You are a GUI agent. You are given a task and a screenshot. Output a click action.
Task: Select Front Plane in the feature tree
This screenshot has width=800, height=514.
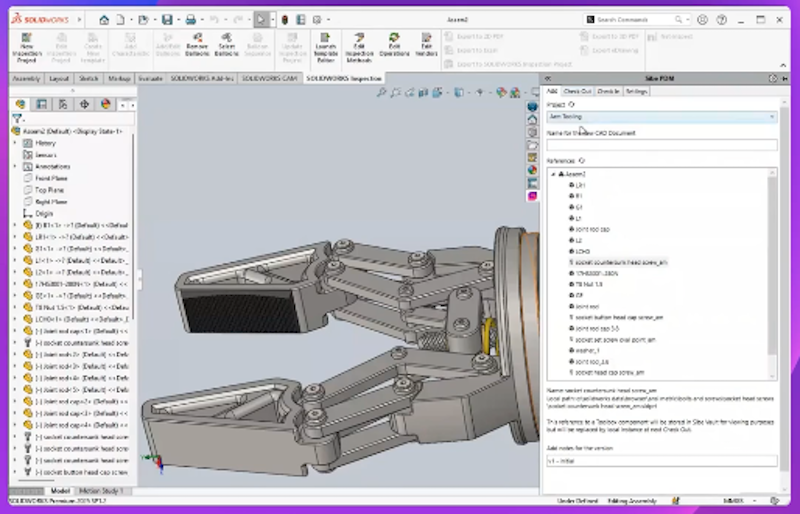tap(50, 178)
